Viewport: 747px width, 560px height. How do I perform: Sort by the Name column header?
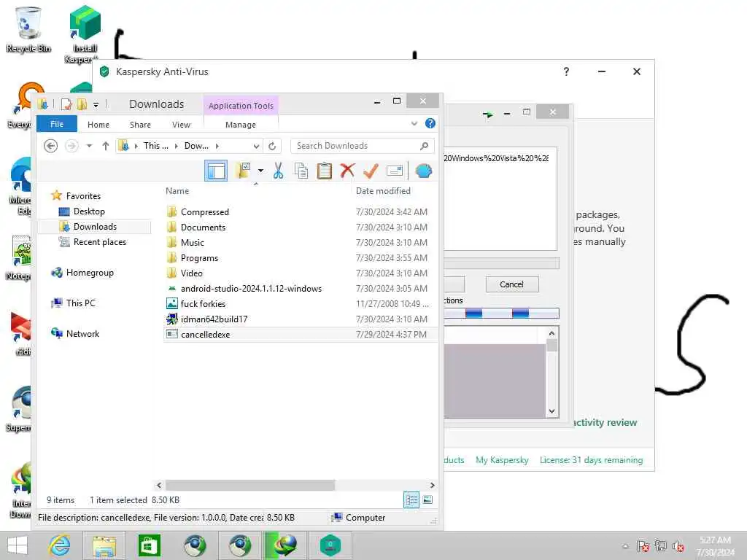pos(177,191)
